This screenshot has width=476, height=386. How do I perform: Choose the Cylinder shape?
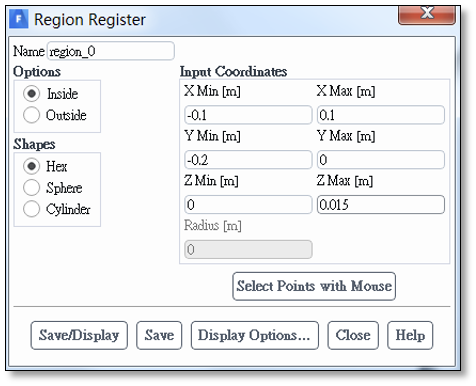32,209
